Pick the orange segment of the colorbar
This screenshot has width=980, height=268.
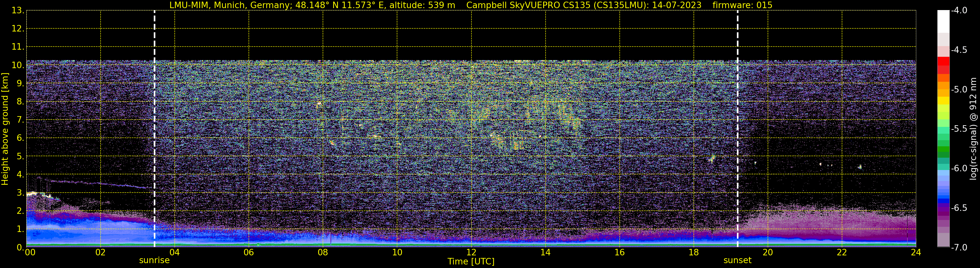click(x=943, y=86)
